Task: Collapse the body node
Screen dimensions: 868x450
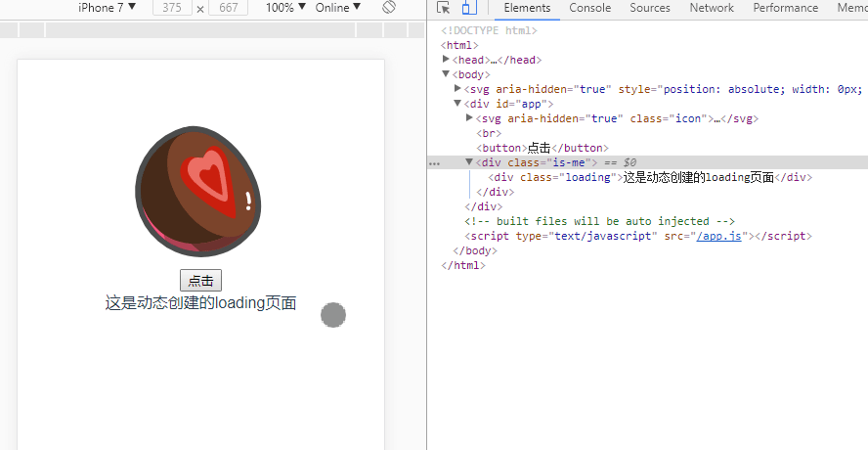Action: pos(446,73)
